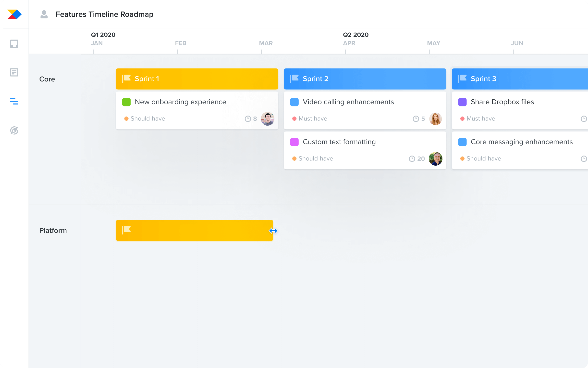Click the user profile icon beside the title
Screen dimensions: 588x368
click(44, 14)
